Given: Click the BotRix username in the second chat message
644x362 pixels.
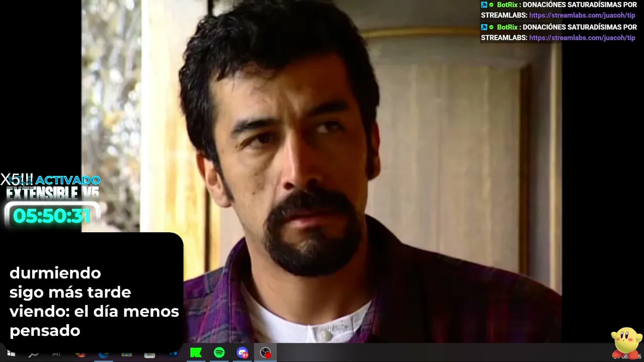Looking at the screenshot, I should coord(508,27).
